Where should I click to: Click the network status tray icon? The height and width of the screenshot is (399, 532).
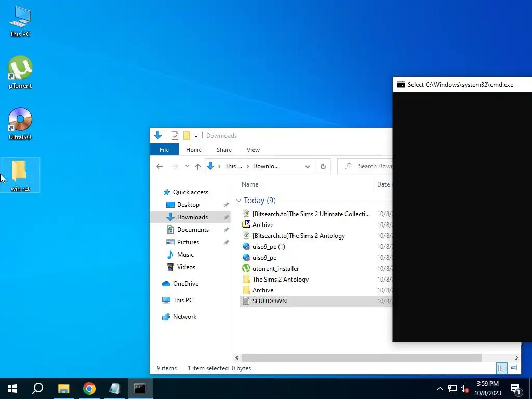453,389
